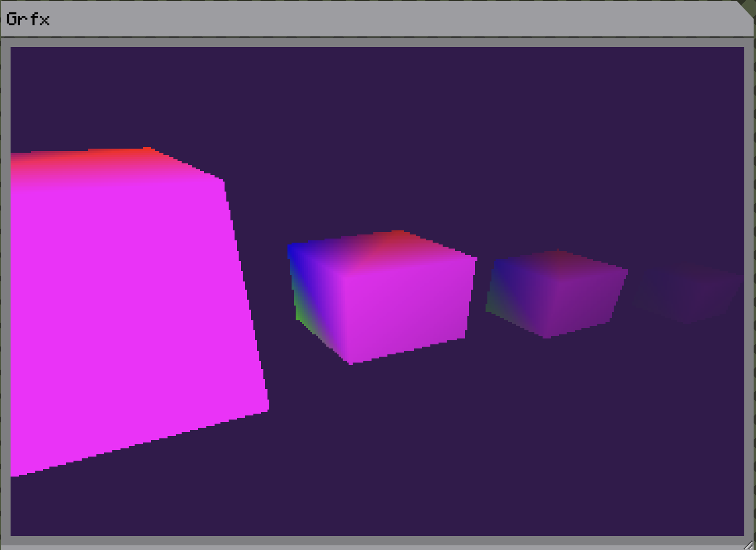Click the red top face of the largest cube
This screenshot has width=756, height=550.
118,157
